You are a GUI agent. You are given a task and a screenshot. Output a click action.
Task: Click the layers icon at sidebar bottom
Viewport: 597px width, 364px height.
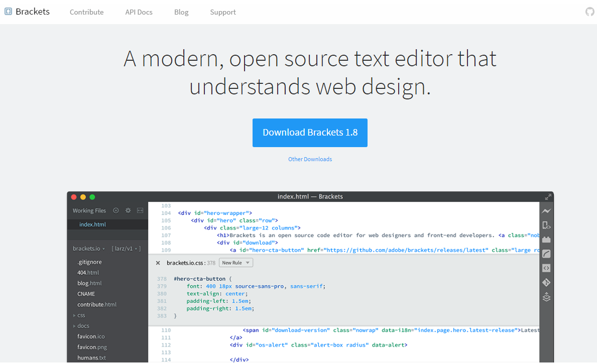(546, 297)
